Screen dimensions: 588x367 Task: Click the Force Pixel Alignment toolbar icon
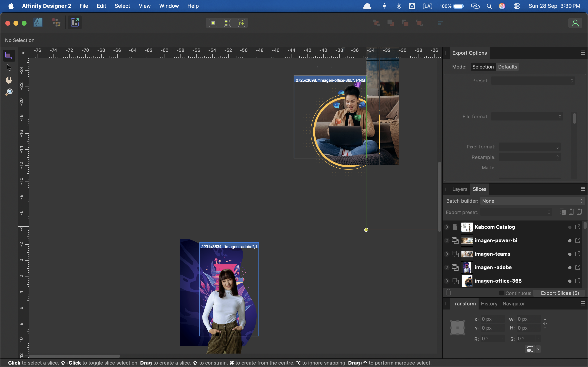coord(212,23)
